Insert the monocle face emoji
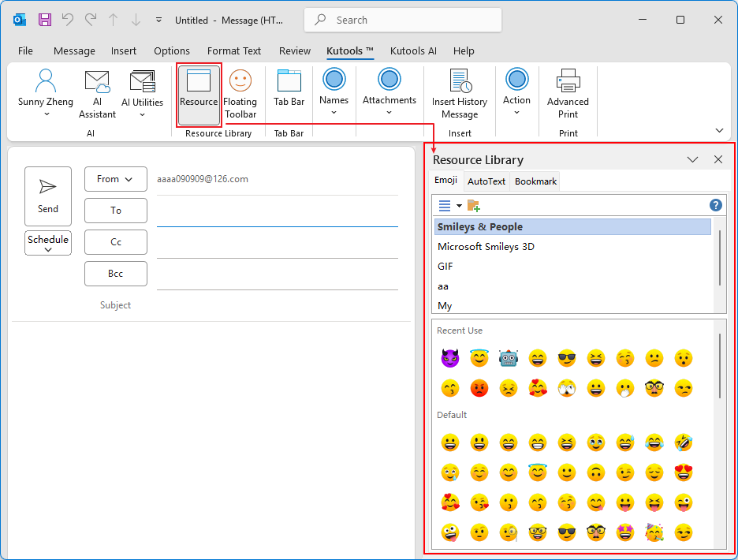 [509, 532]
